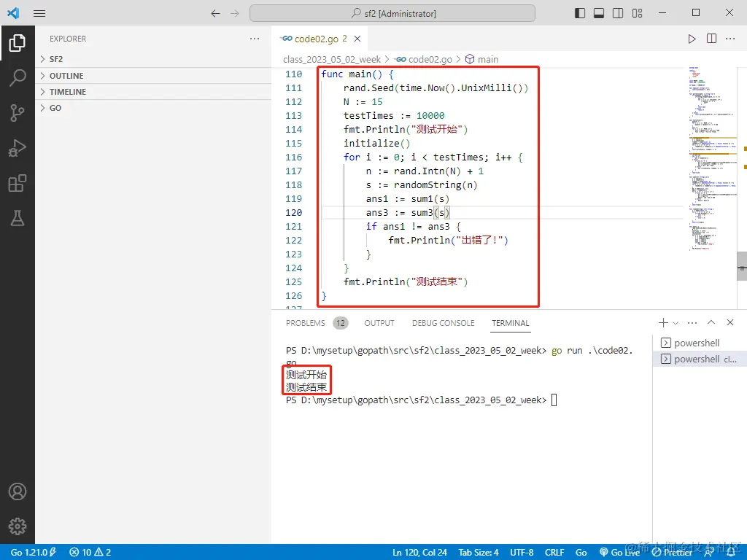Open the Run and Debug view
This screenshot has width=747, height=560.
(18, 148)
